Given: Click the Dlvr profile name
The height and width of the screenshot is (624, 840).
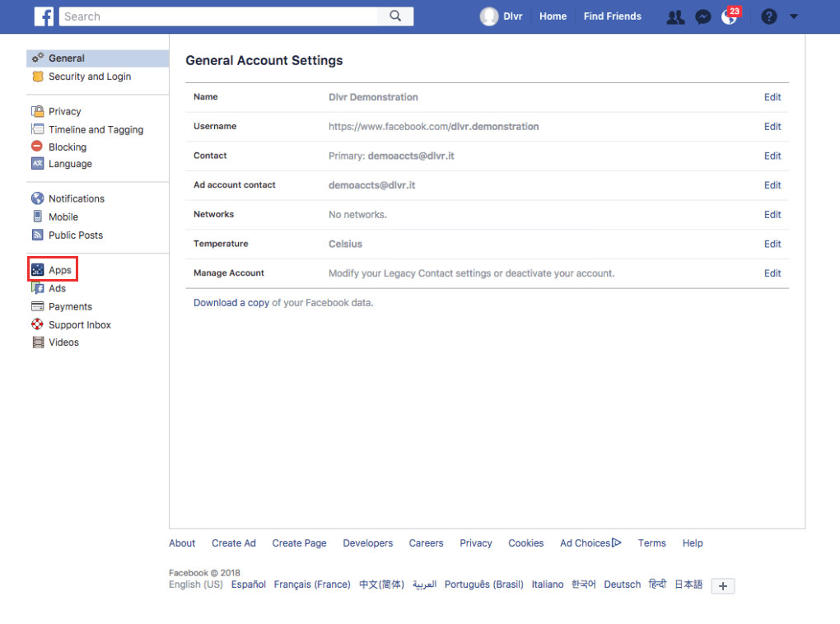Looking at the screenshot, I should click(513, 16).
